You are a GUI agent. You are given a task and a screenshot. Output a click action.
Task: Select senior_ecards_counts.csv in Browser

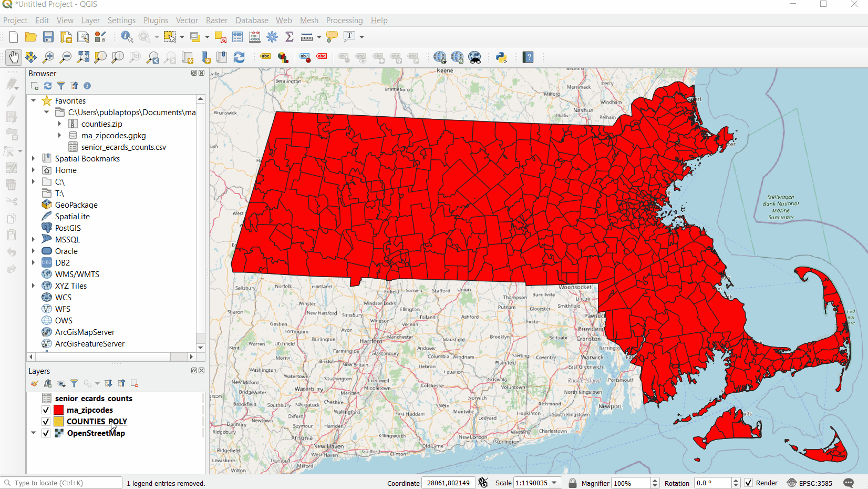tap(123, 147)
